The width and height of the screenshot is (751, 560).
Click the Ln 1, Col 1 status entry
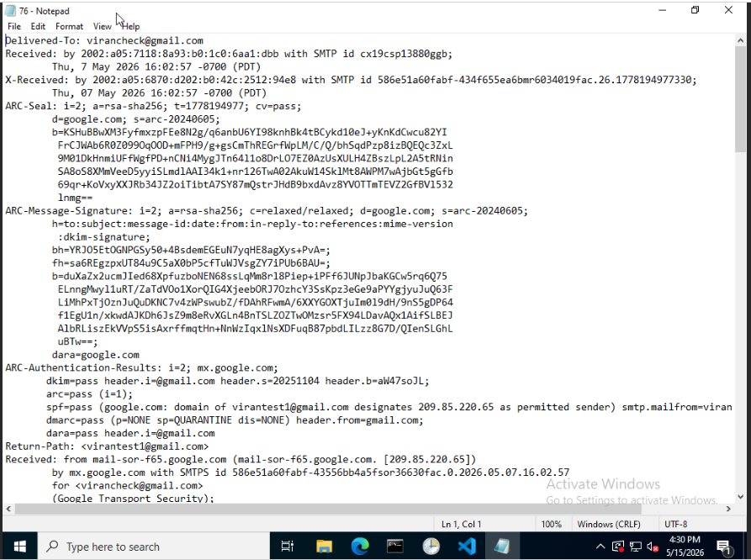(x=461, y=524)
